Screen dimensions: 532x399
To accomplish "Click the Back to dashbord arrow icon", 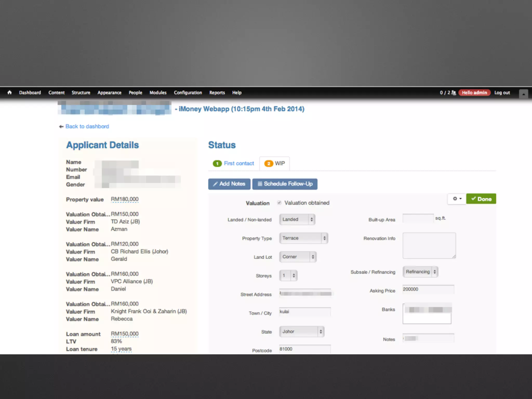I will pos(61,127).
